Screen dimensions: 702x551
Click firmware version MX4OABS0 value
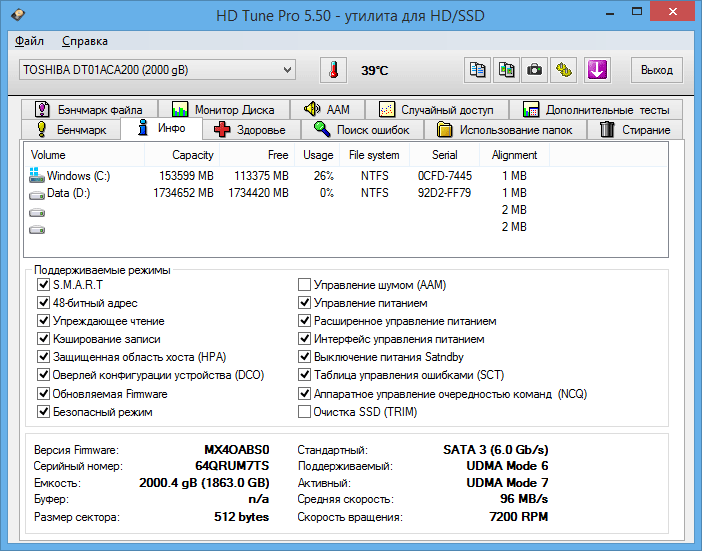pyautogui.click(x=237, y=449)
